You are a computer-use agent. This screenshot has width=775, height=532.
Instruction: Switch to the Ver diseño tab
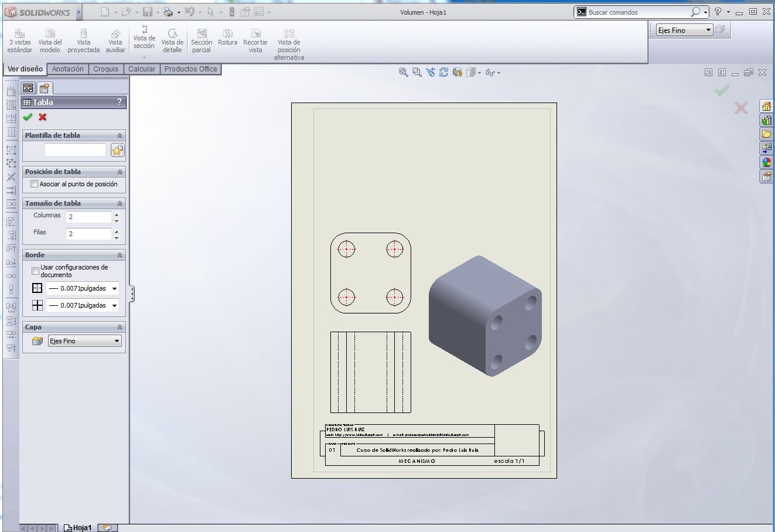tap(25, 69)
